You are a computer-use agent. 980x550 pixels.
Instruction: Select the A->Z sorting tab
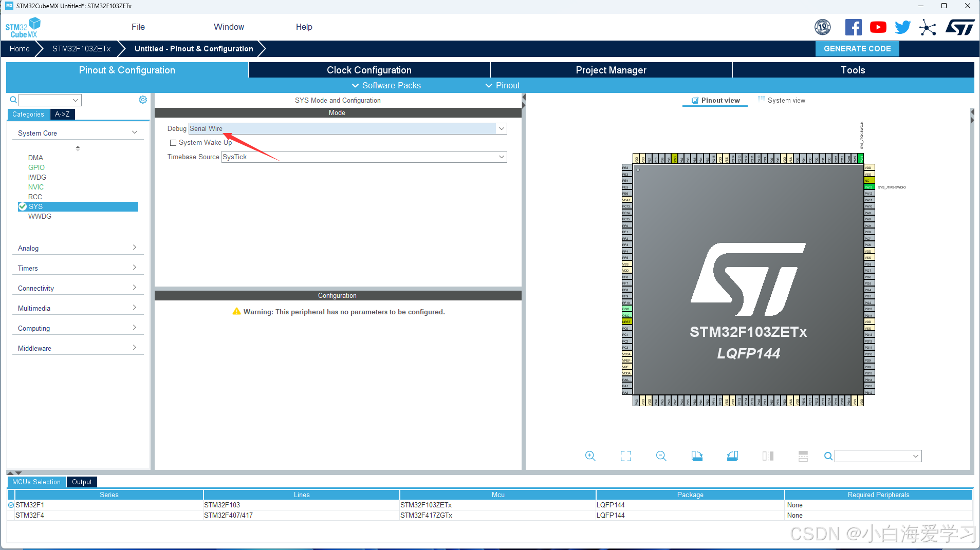[62, 114]
